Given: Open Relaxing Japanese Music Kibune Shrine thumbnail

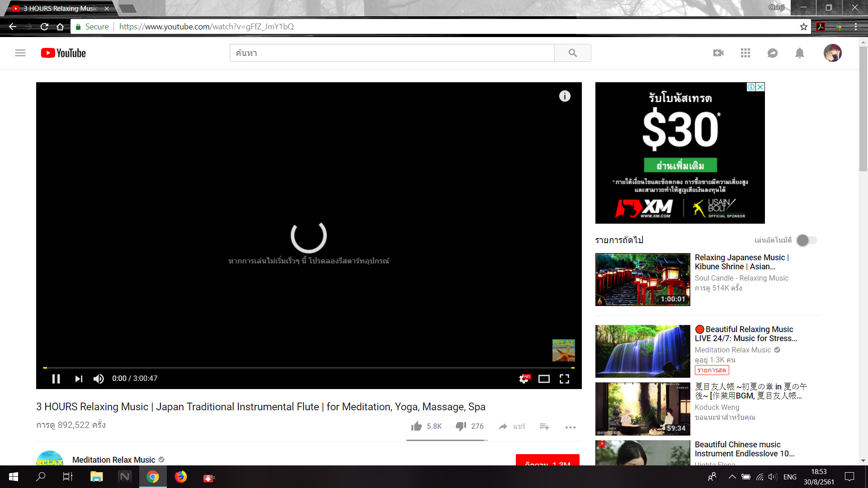Looking at the screenshot, I should coord(642,279).
